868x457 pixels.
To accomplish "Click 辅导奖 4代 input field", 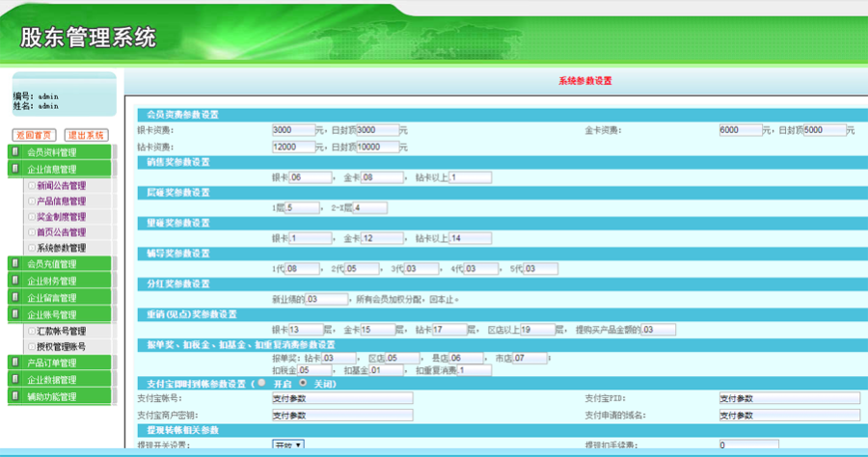I will click(481, 269).
